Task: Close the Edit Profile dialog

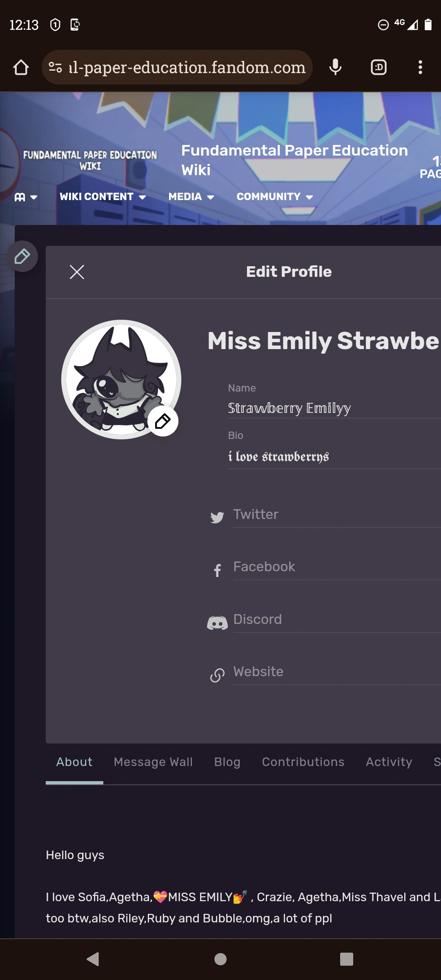Action: (x=77, y=272)
